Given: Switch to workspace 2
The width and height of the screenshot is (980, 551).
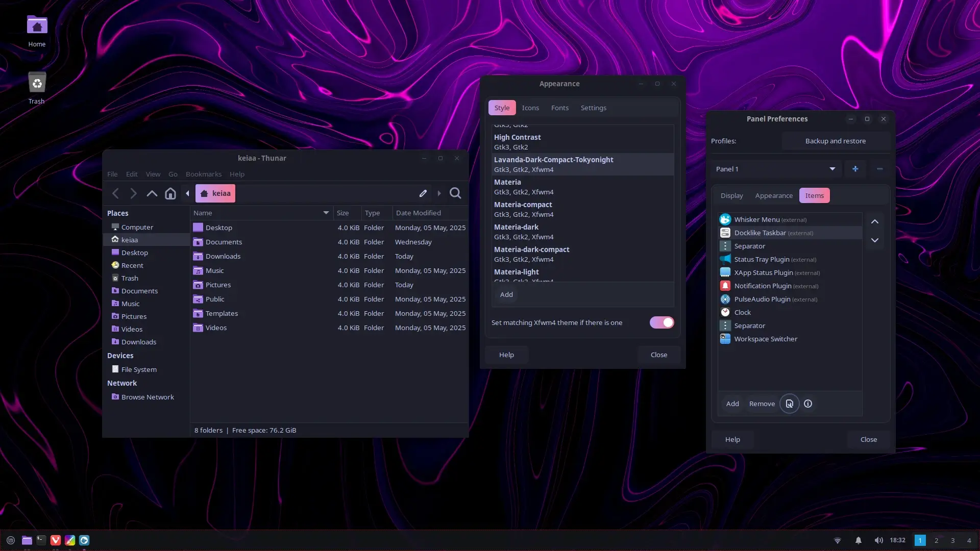Looking at the screenshot, I should [936, 540].
